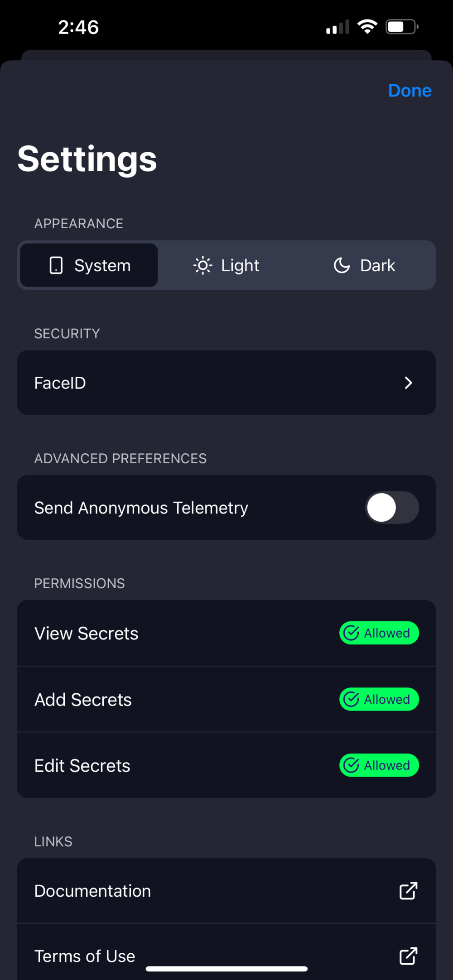Screen dimensions: 453x980
Task: Tap the System phone icon
Action: [x=56, y=265]
